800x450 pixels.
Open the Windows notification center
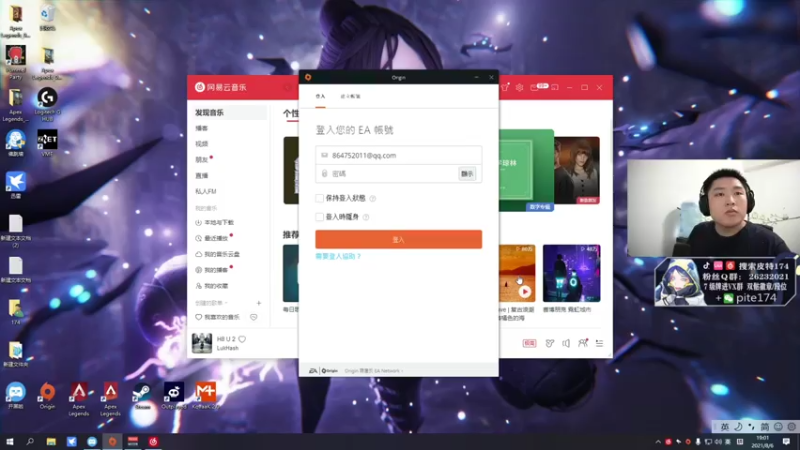pyautogui.click(x=786, y=441)
